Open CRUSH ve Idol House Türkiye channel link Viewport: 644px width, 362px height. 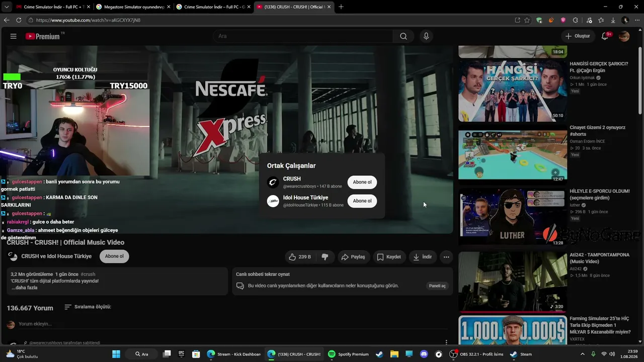56,256
